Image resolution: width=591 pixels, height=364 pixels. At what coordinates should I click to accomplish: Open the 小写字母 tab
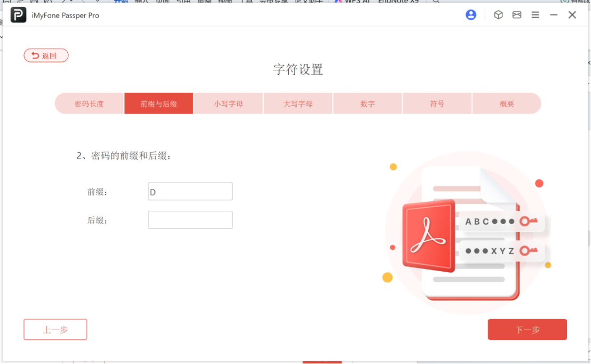click(228, 104)
